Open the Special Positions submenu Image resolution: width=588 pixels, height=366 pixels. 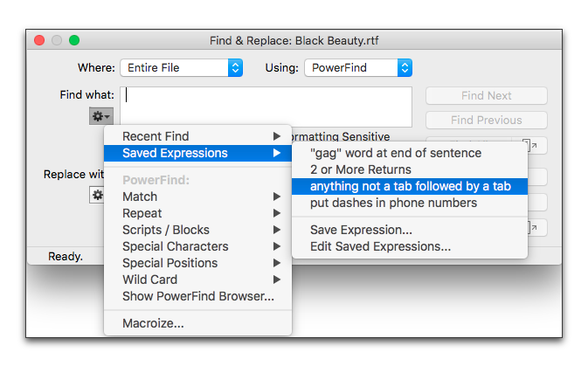[198, 263]
